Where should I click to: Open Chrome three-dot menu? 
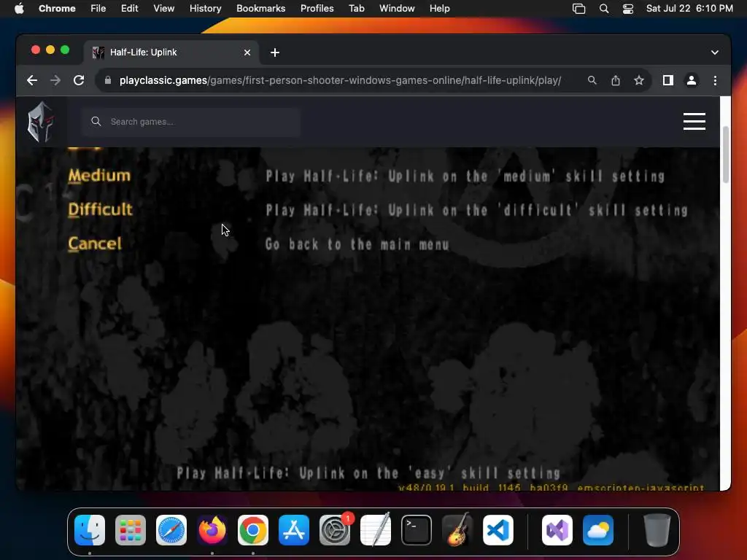pos(715,80)
